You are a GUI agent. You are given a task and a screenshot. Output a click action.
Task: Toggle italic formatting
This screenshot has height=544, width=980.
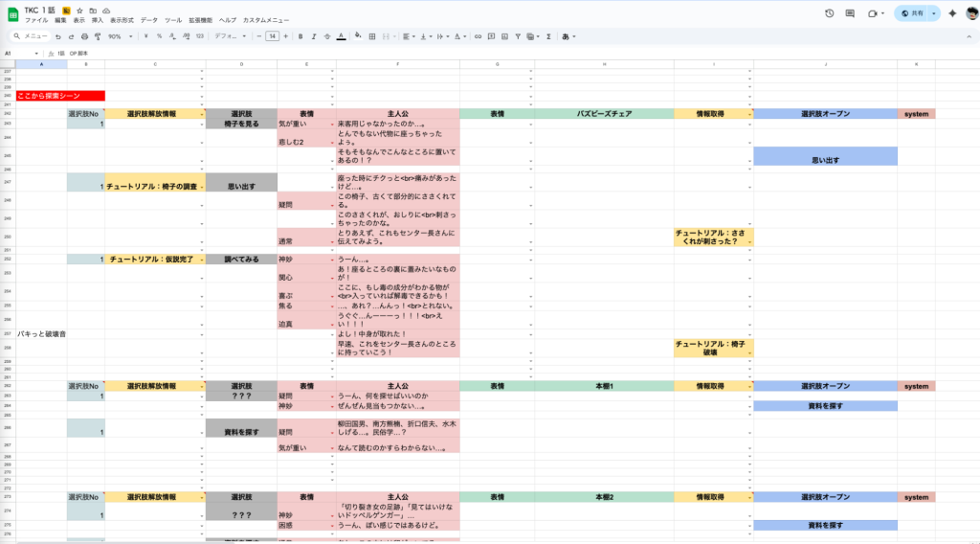pyautogui.click(x=314, y=36)
